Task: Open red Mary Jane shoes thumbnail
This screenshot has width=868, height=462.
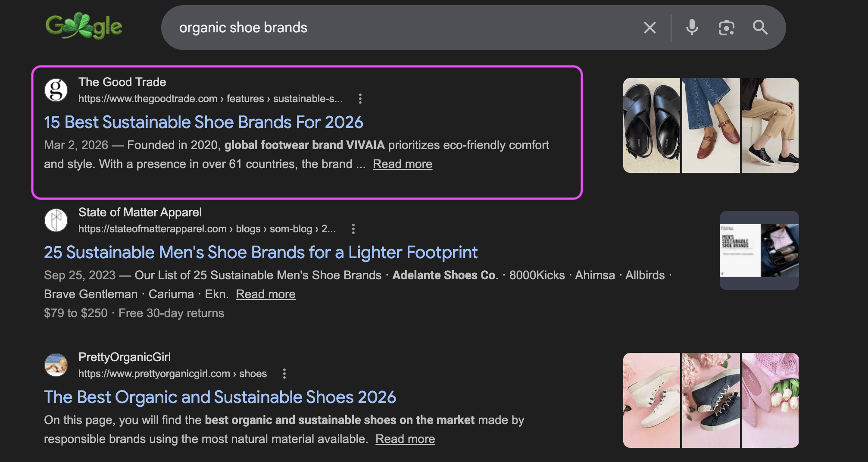Action: [711, 125]
